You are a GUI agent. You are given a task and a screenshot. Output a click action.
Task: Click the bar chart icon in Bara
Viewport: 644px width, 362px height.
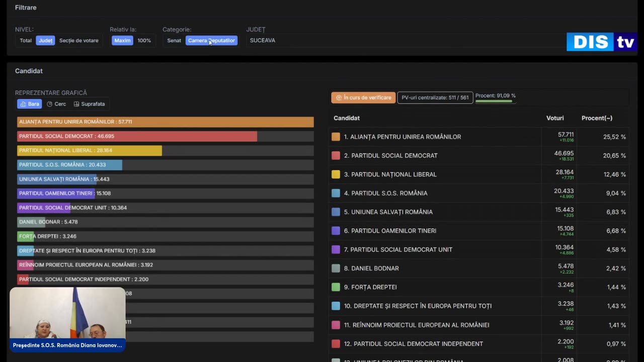tap(23, 104)
